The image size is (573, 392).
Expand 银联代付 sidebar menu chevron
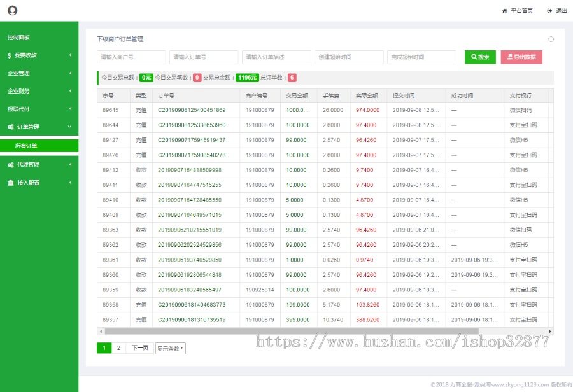point(71,109)
